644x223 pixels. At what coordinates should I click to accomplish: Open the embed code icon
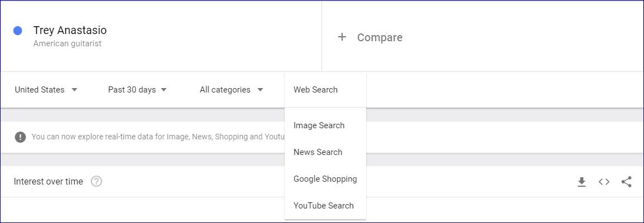[604, 182]
